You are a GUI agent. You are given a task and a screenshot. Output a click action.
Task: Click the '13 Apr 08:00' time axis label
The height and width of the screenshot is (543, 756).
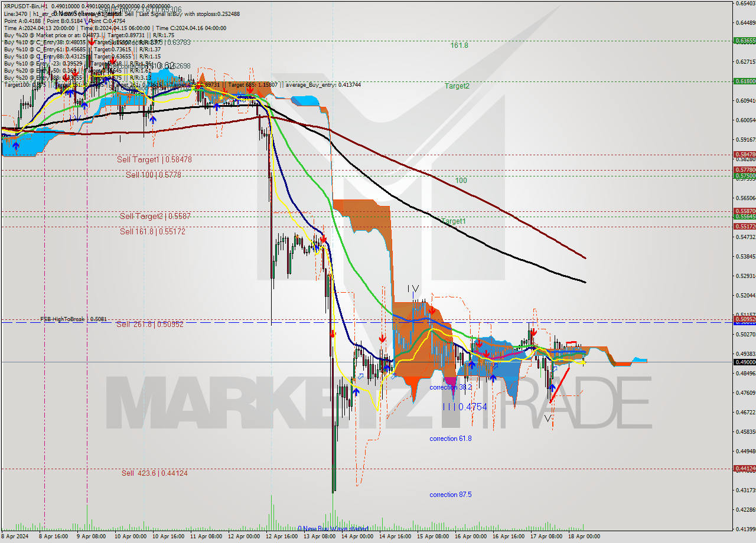(x=320, y=537)
